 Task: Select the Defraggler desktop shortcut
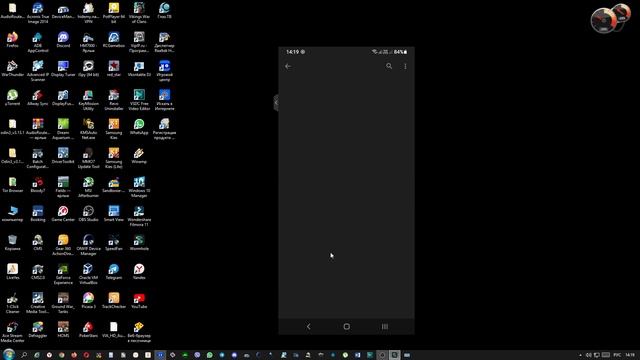(38, 330)
